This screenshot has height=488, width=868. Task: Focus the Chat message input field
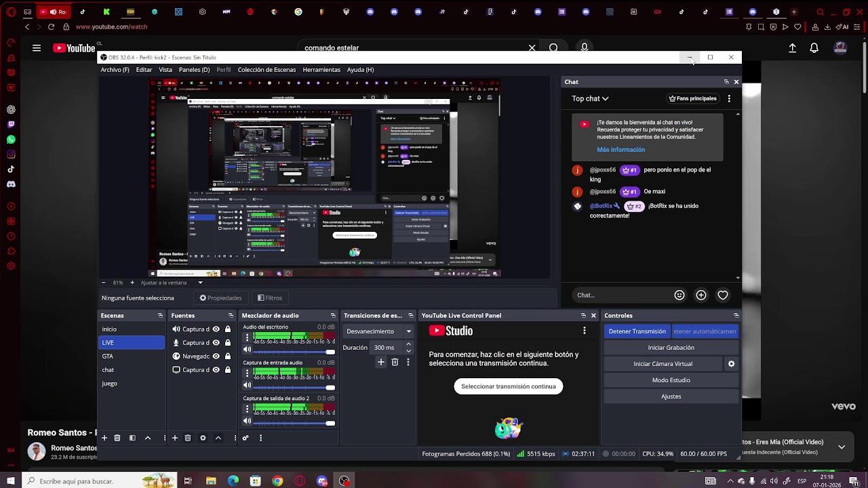click(620, 295)
